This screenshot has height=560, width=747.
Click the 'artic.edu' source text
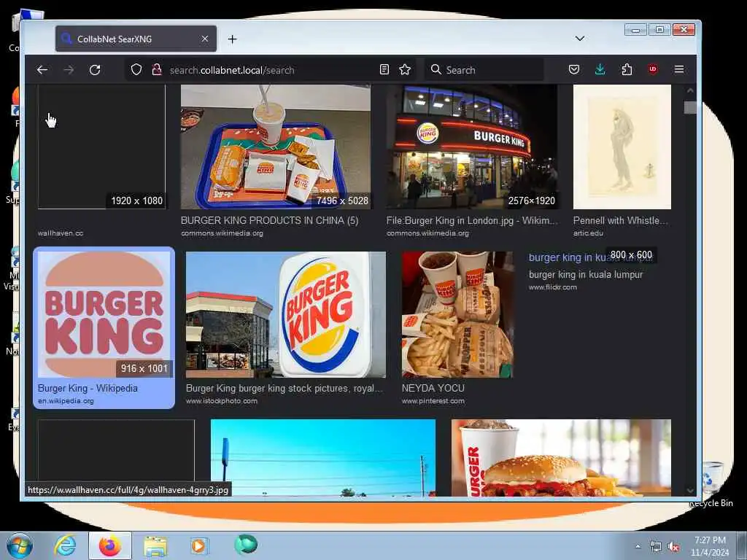[x=588, y=233]
